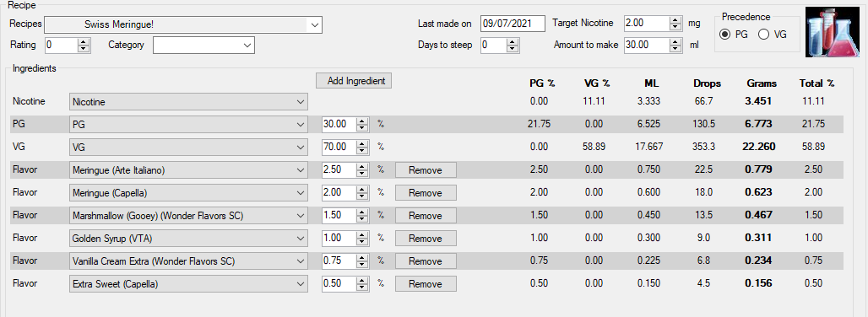The height and width of the screenshot is (317, 868).
Task: Open the Nicotine ingredient dropdown
Action: [x=188, y=102]
